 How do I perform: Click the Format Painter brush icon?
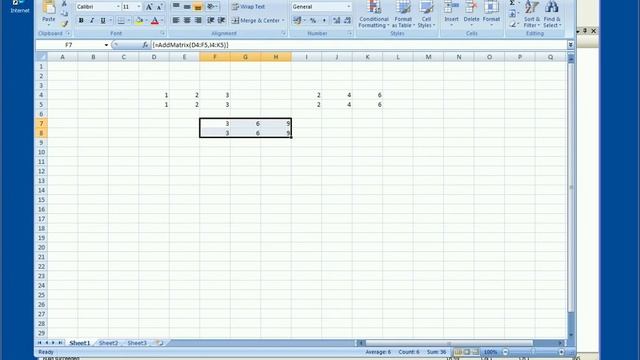[x=64, y=24]
